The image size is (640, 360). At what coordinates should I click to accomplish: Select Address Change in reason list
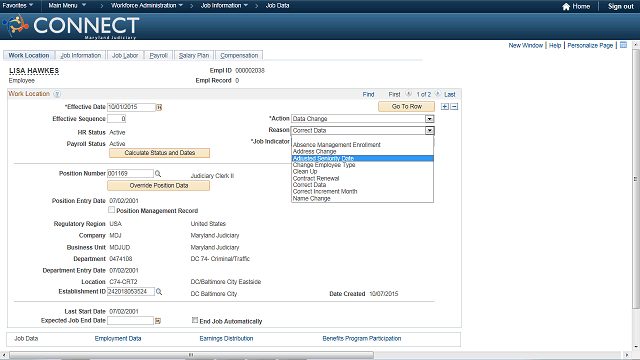click(x=362, y=151)
